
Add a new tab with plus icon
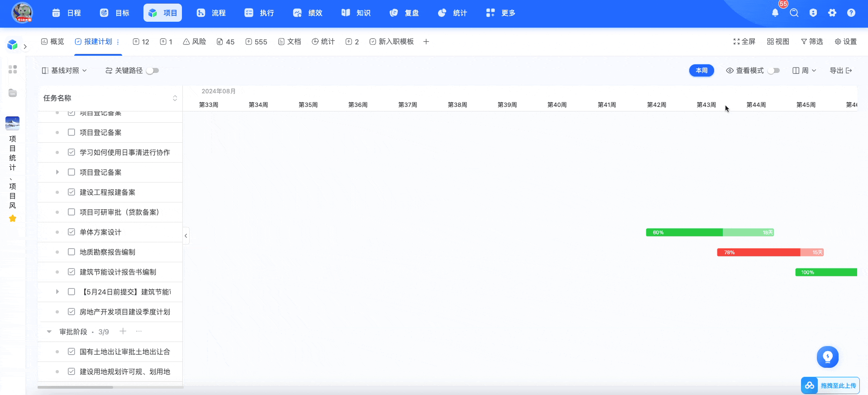point(426,42)
